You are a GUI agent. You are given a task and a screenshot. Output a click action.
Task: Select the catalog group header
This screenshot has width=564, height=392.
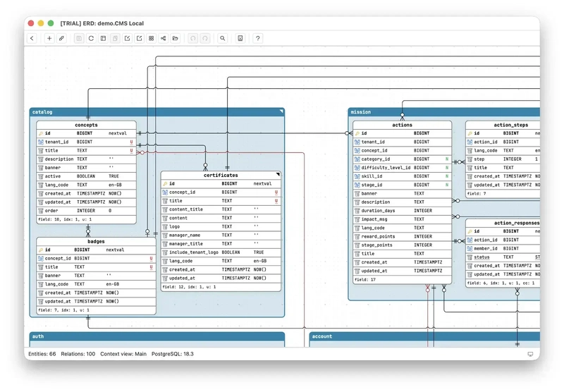157,112
